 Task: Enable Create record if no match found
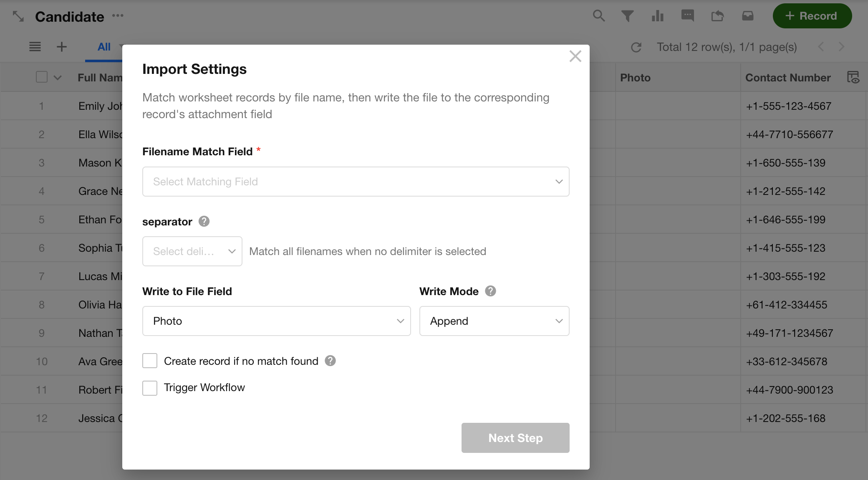[150, 361]
